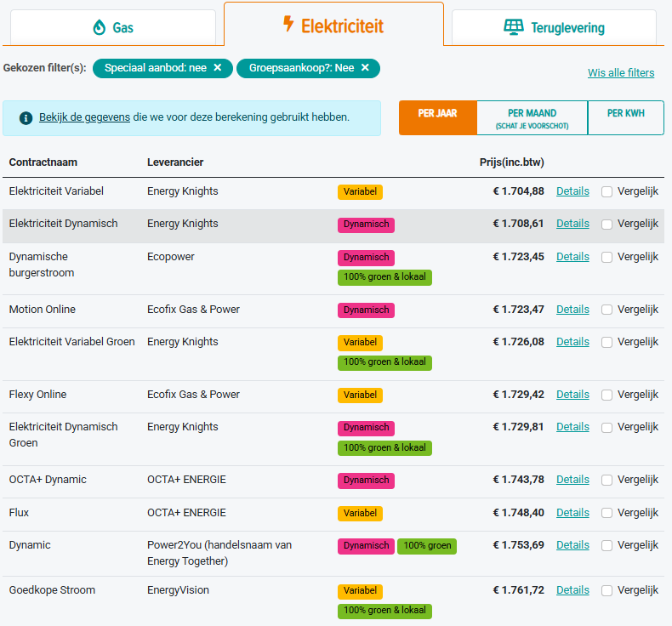Screen dimensions: 672x626
Task: Open the Teruglevering tab
Action: pos(554,27)
